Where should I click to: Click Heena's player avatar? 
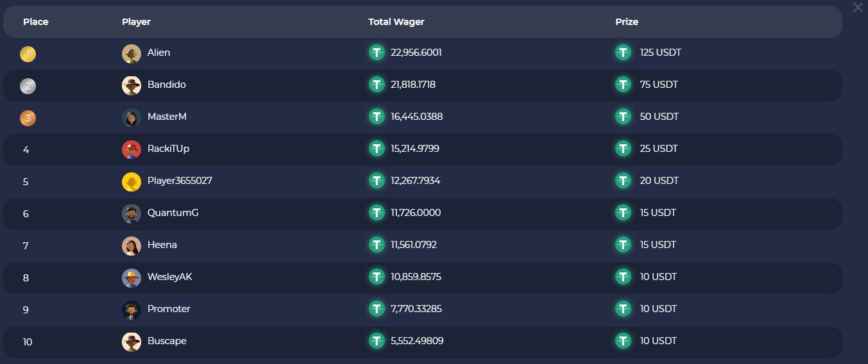tap(132, 246)
